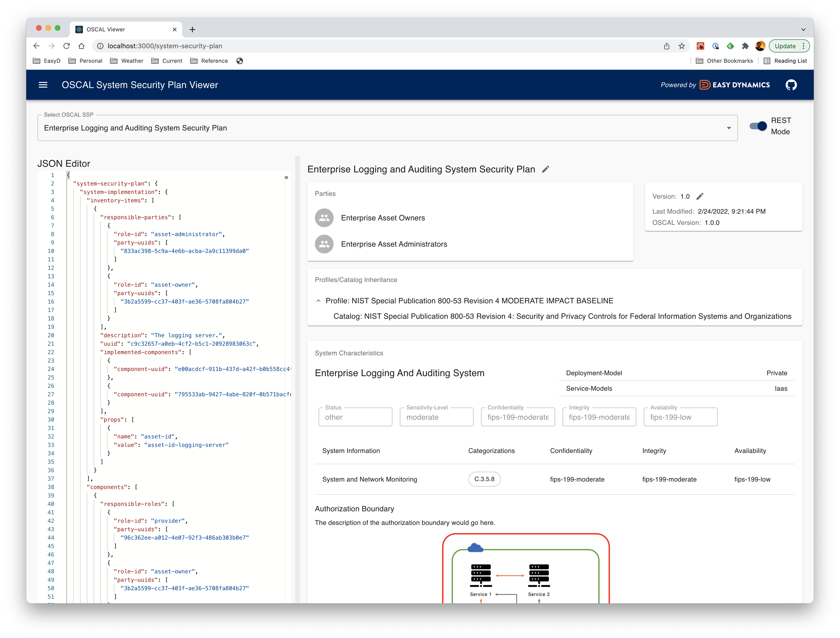Open the browser home page
Viewport: 840px width, 638px height.
tap(82, 46)
